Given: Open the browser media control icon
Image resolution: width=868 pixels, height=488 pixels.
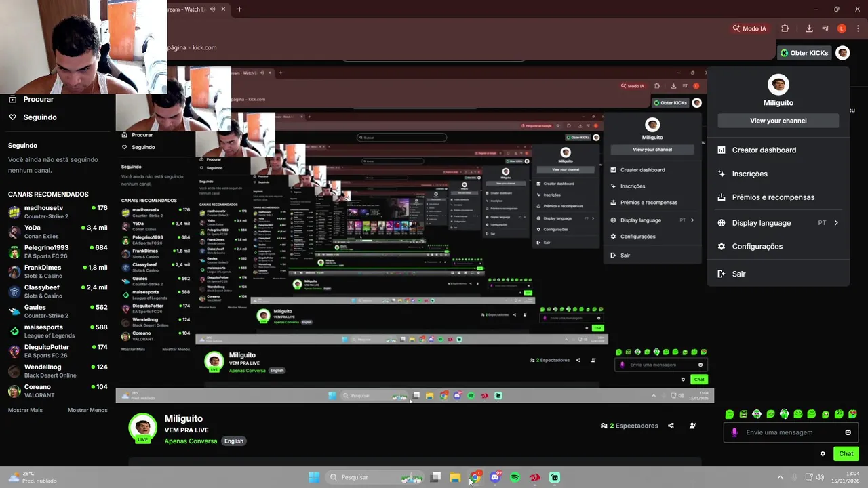Looking at the screenshot, I should coord(825,28).
